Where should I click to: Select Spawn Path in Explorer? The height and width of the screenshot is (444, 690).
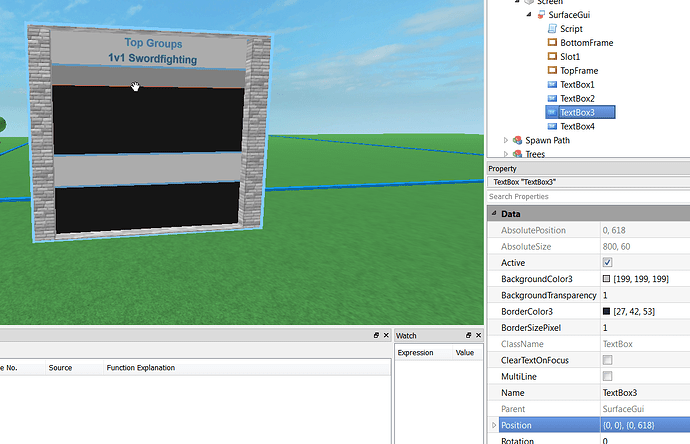click(547, 140)
